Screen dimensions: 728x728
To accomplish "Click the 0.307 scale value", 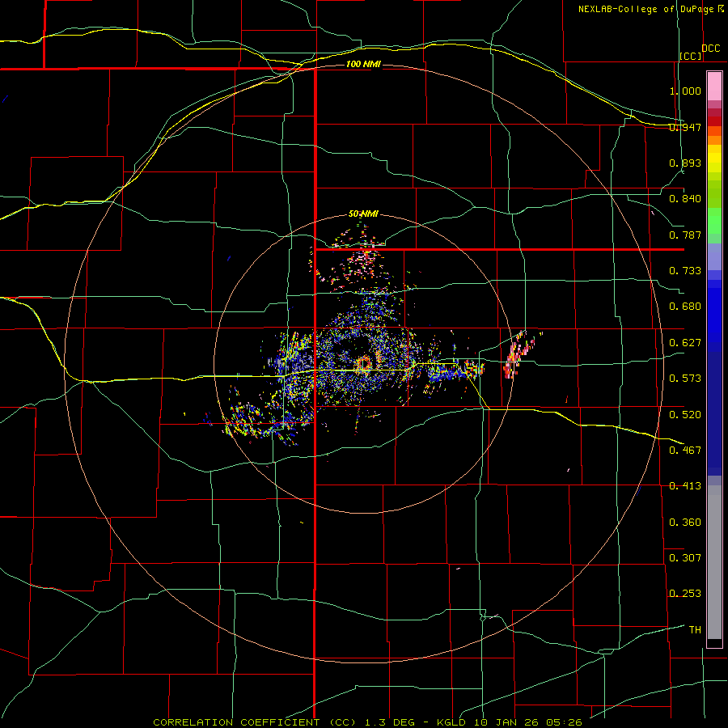I will [685, 557].
